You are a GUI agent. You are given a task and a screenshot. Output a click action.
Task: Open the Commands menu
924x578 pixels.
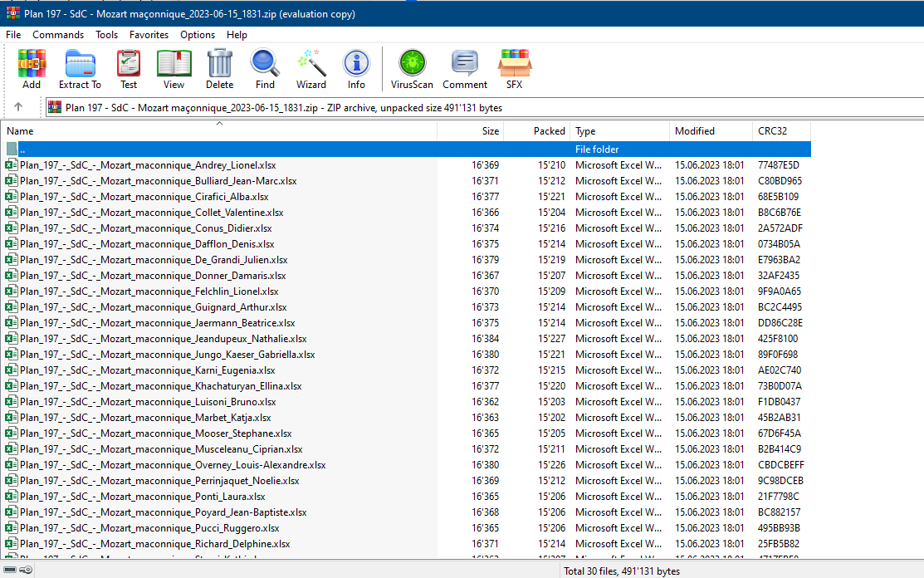(x=58, y=35)
